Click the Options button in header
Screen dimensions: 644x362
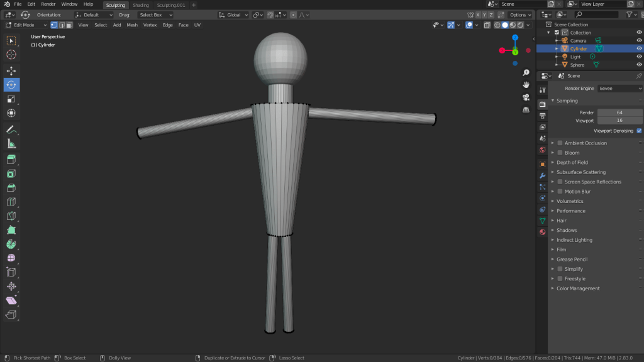tap(520, 14)
